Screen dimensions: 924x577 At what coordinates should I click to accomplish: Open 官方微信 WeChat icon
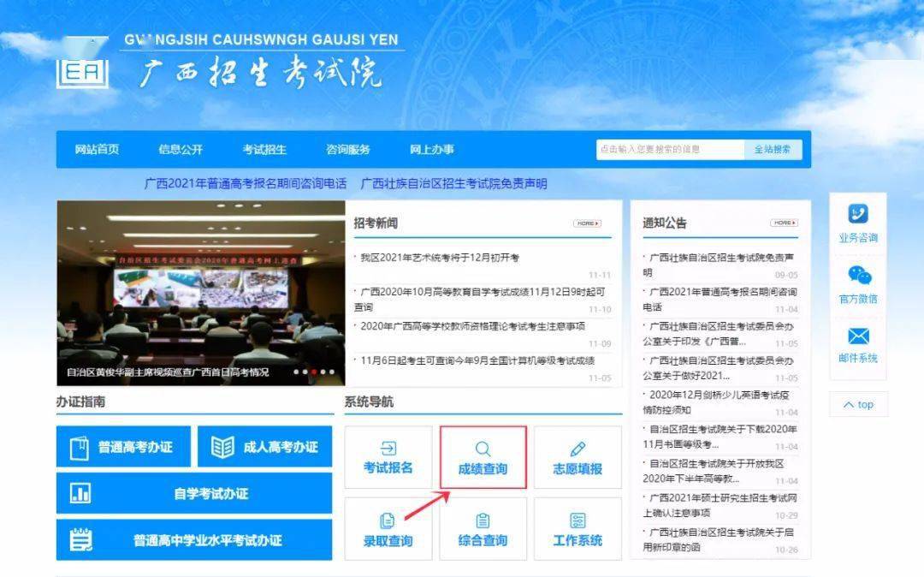click(x=857, y=276)
